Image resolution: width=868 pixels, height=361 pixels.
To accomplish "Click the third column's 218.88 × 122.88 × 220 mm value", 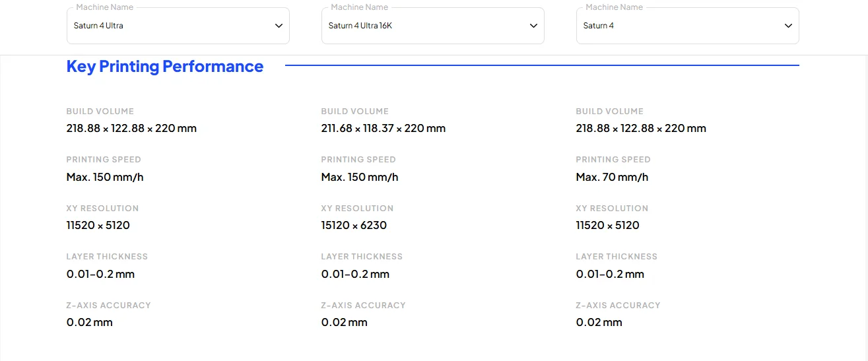I will point(641,129).
